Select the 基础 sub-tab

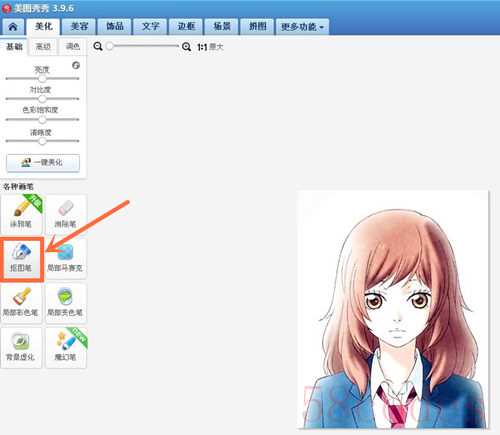coord(14,47)
